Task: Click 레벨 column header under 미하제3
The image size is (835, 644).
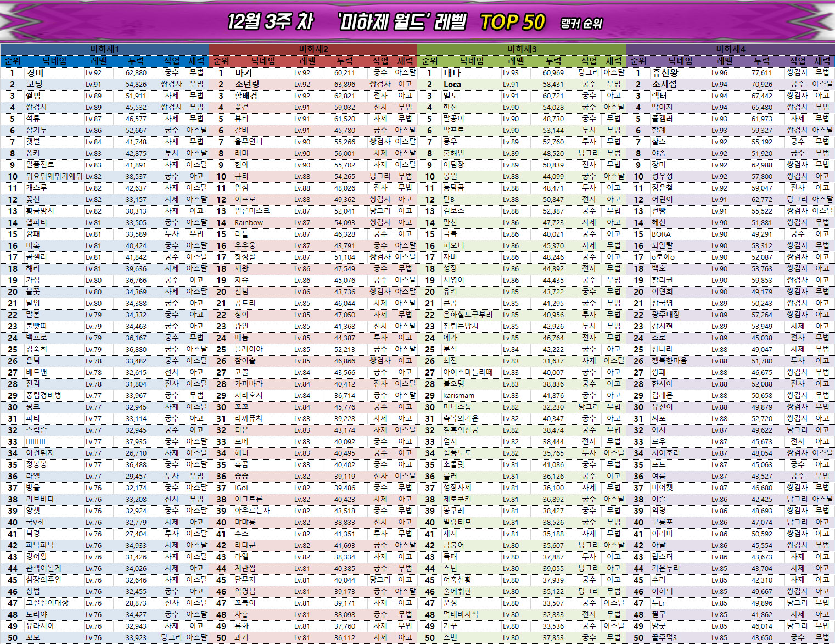Action: 515,61
